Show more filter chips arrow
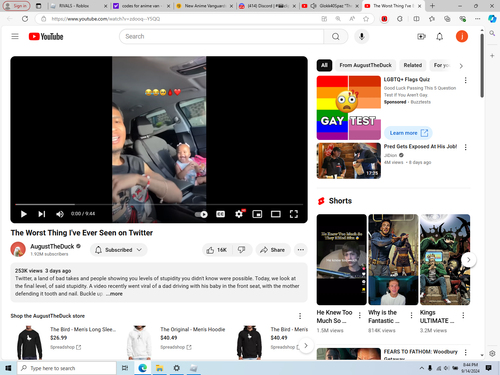This screenshot has height=375, width=500. (461, 66)
